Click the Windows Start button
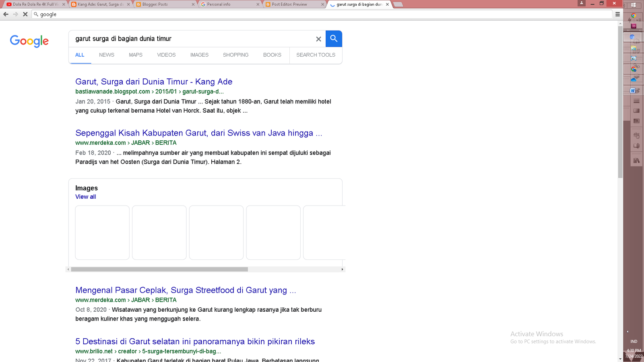 coord(634,5)
